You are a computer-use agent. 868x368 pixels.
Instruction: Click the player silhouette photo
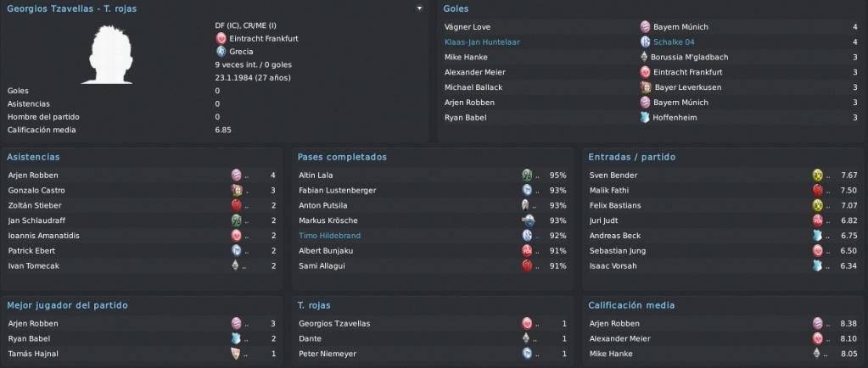108,53
